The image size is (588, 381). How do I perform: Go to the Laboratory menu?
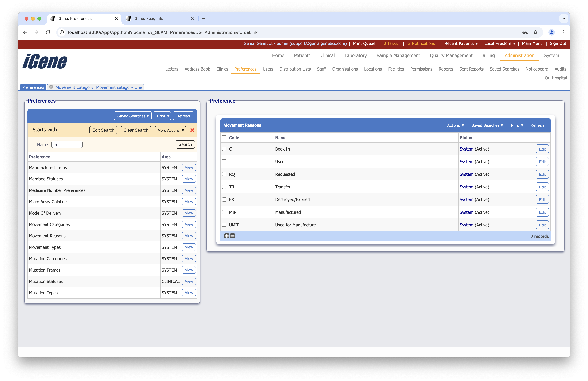pos(355,55)
